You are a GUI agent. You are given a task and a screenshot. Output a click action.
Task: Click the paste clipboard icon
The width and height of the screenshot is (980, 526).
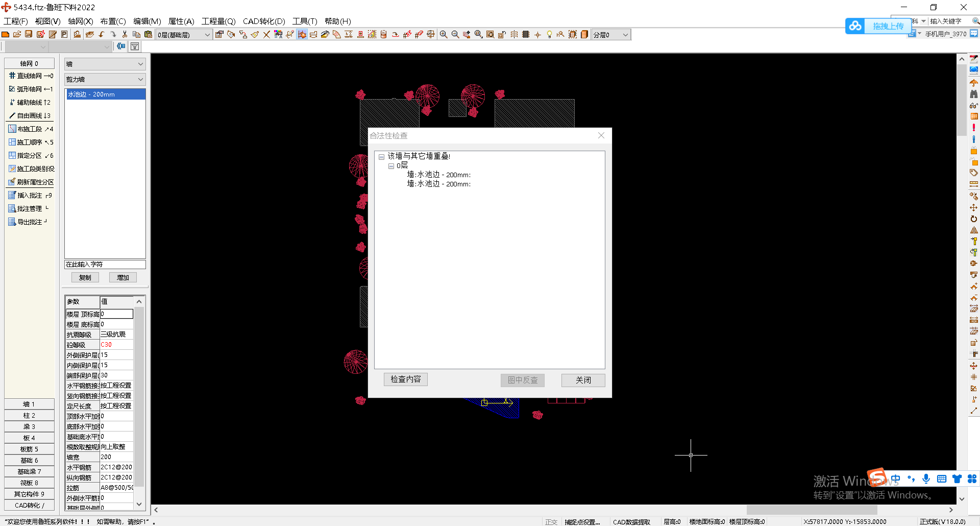(148, 34)
